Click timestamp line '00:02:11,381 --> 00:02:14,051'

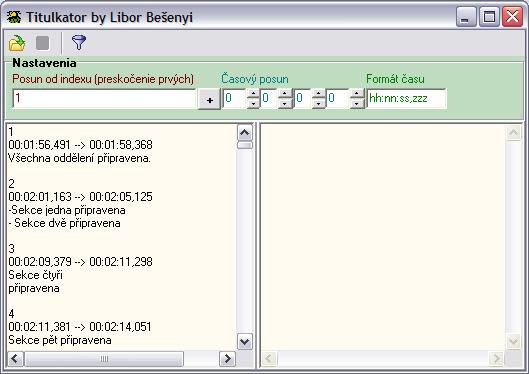click(x=80, y=327)
